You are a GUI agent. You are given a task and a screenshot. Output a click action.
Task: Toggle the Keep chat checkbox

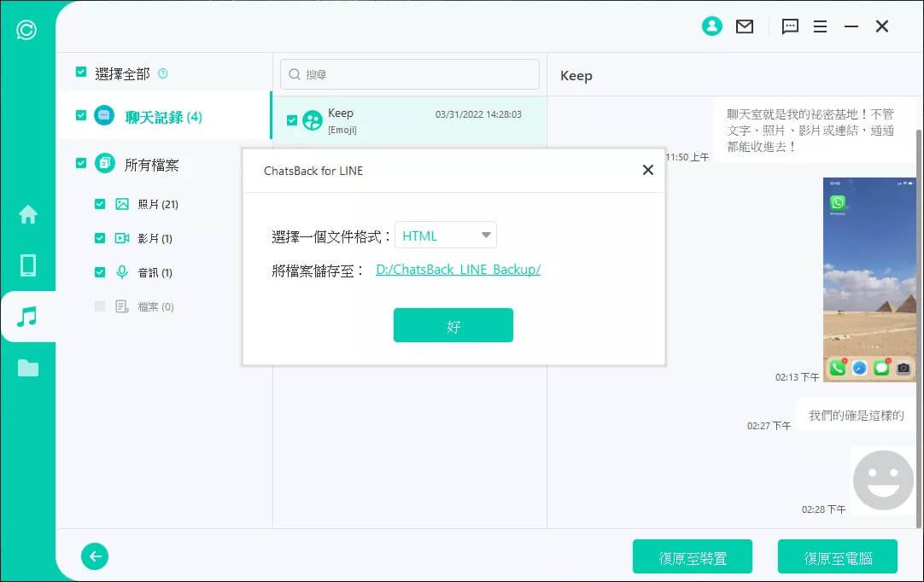click(x=292, y=120)
